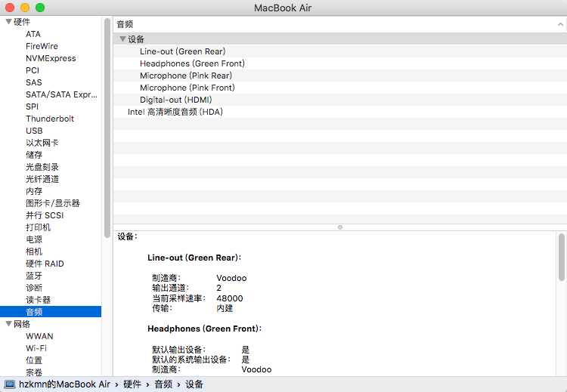The image size is (567, 392).
Task: Collapse the 硬件 section triangle
Action: [x=8, y=22]
